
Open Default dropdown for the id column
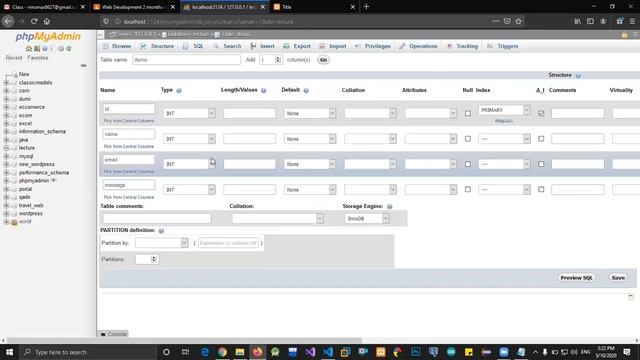(310, 113)
